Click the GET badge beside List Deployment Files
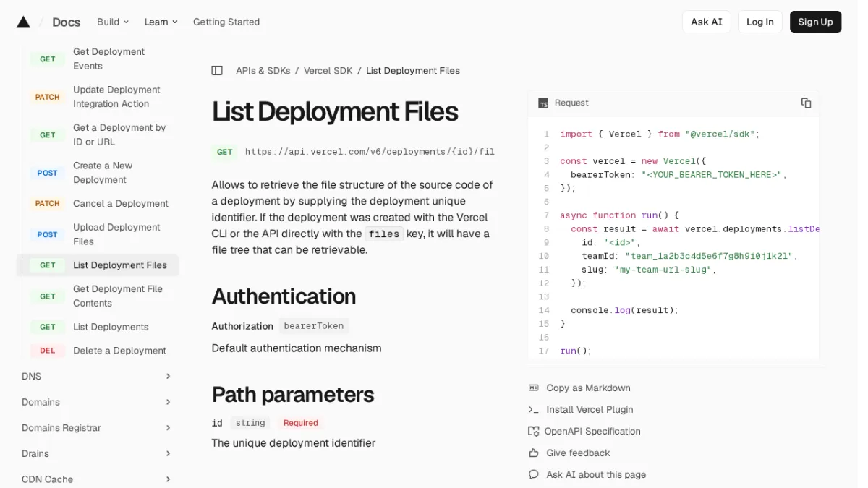868x488 pixels. (x=48, y=265)
